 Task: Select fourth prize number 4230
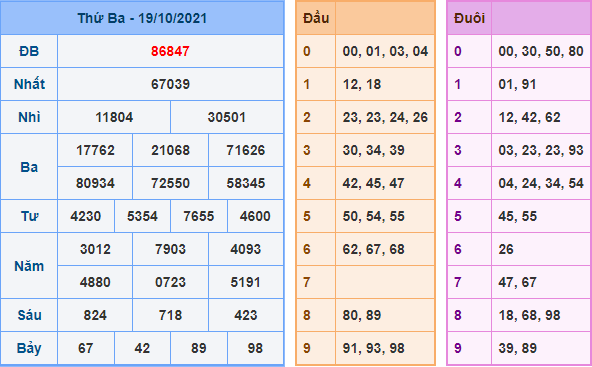pyautogui.click(x=86, y=216)
